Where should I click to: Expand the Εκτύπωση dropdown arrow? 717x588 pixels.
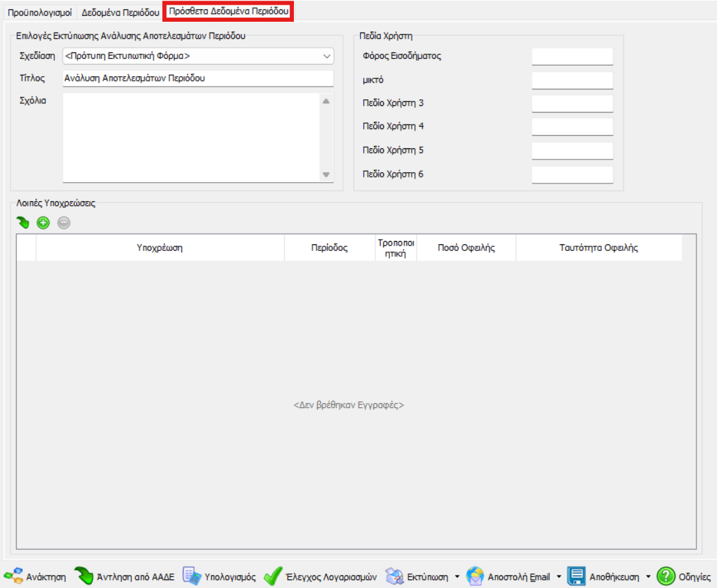(457, 577)
